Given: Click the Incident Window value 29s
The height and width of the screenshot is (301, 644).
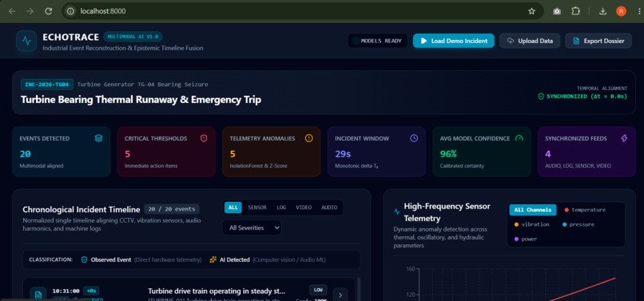Looking at the screenshot, I should tap(344, 154).
